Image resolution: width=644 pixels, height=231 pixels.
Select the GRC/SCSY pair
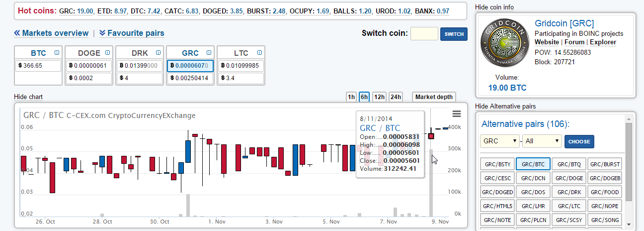pos(569,220)
